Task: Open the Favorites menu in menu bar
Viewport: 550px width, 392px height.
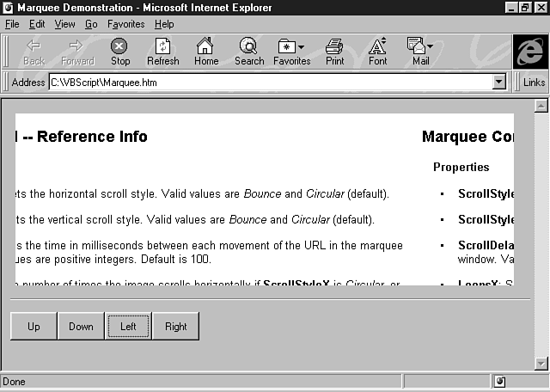Action: 125,24
